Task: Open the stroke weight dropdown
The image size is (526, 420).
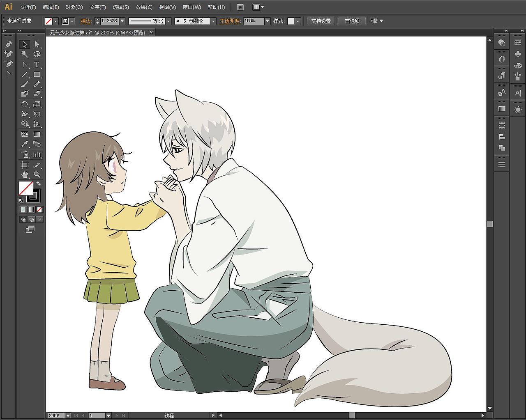Action: [x=122, y=21]
